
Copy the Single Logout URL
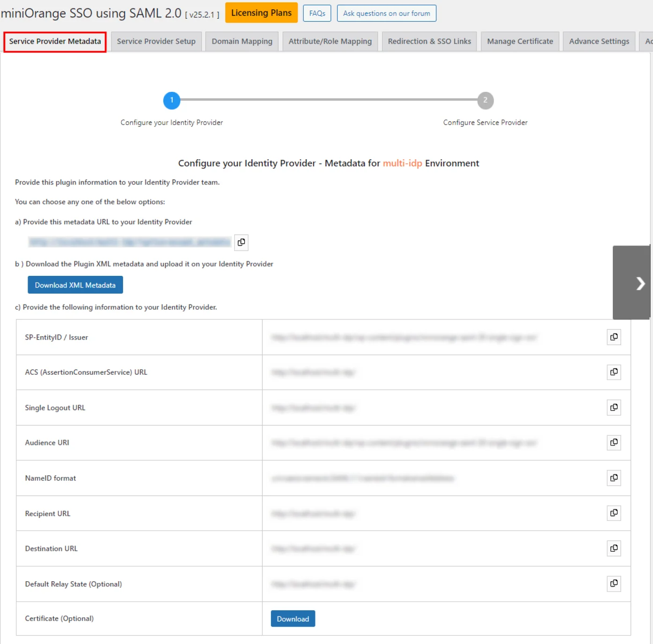(x=614, y=407)
